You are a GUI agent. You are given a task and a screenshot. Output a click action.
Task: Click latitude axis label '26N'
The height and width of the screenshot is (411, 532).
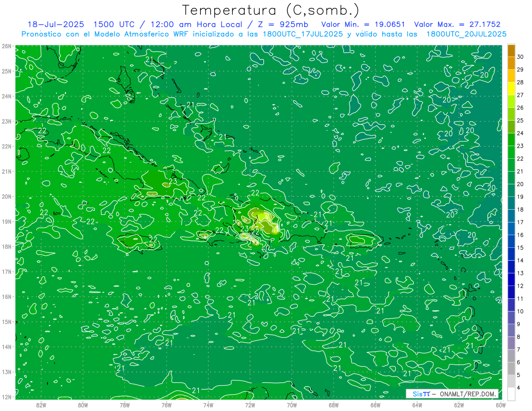tap(6, 46)
